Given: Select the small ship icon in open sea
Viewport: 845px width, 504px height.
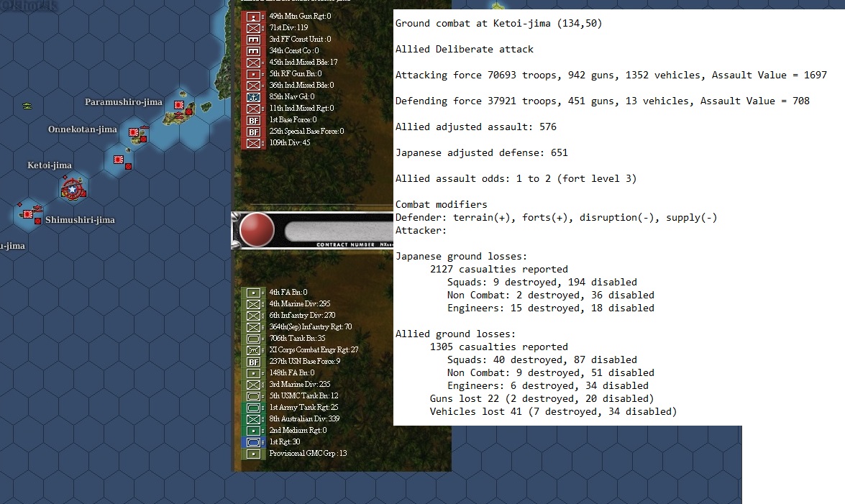Looking at the screenshot, I should [x=27, y=106].
